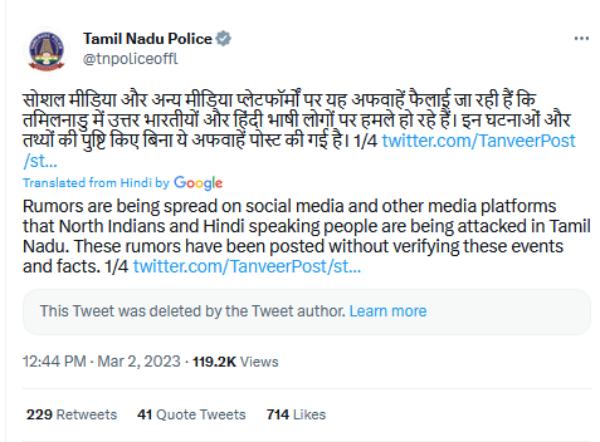Click the 1/4 marker in English translation
The image size is (600, 442).
116,267
